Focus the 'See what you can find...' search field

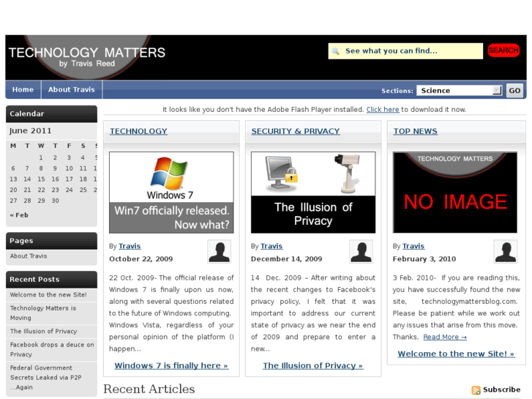coord(405,51)
